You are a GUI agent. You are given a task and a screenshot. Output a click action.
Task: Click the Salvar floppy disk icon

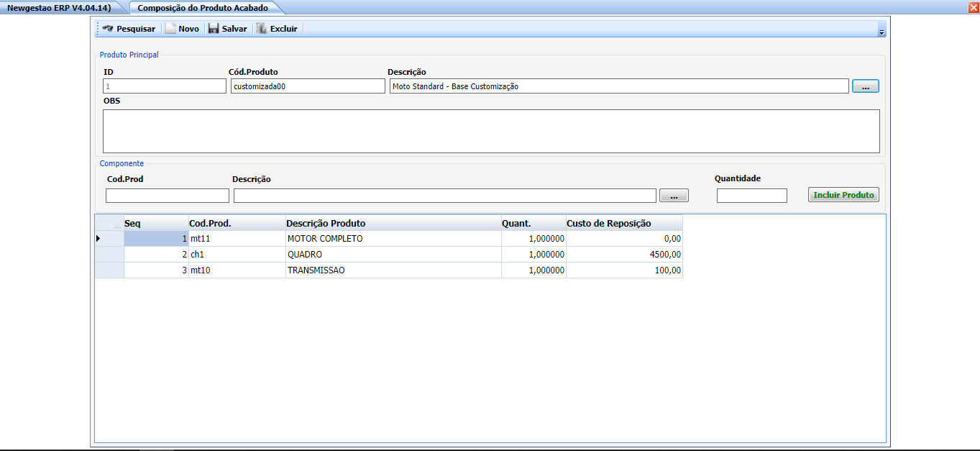[x=214, y=29]
